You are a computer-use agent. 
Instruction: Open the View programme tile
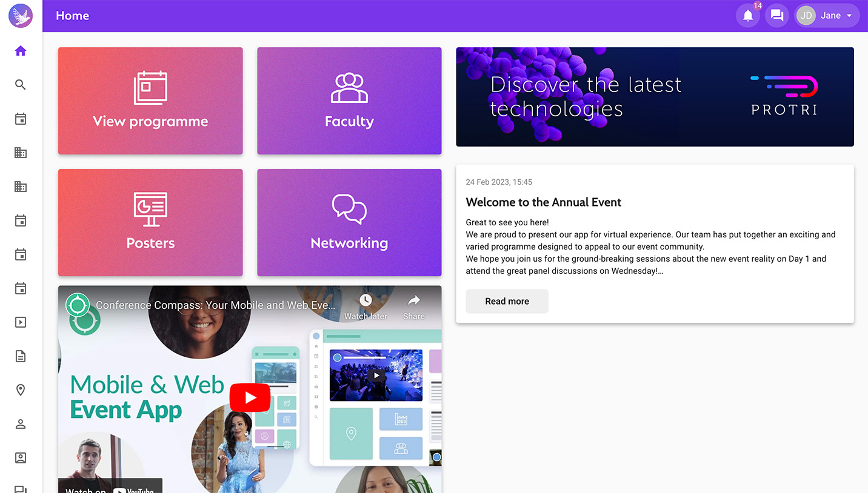(150, 101)
